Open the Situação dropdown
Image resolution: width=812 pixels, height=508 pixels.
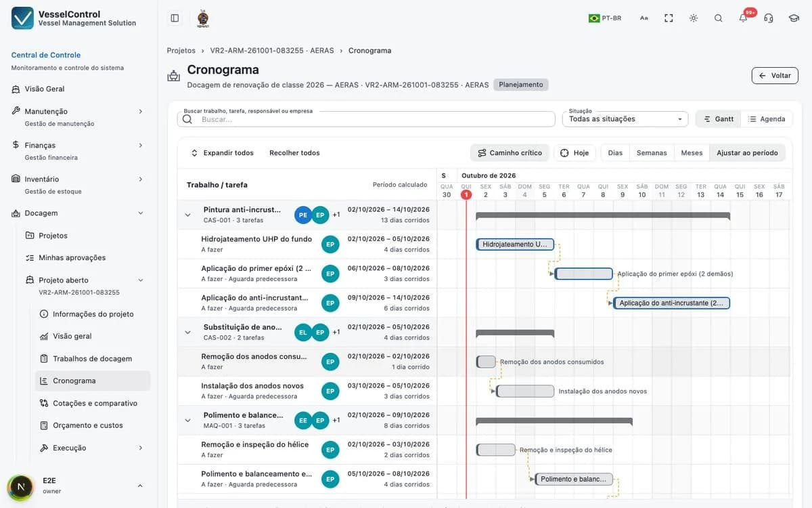625,119
